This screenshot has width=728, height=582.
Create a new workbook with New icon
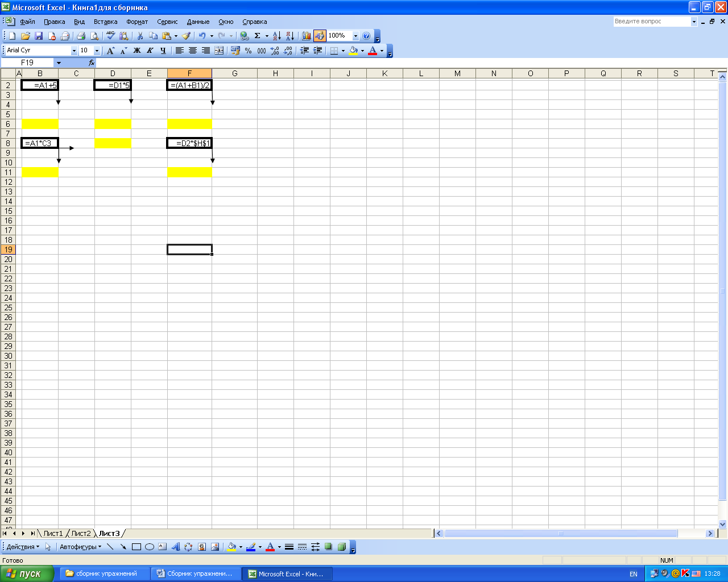(12, 36)
